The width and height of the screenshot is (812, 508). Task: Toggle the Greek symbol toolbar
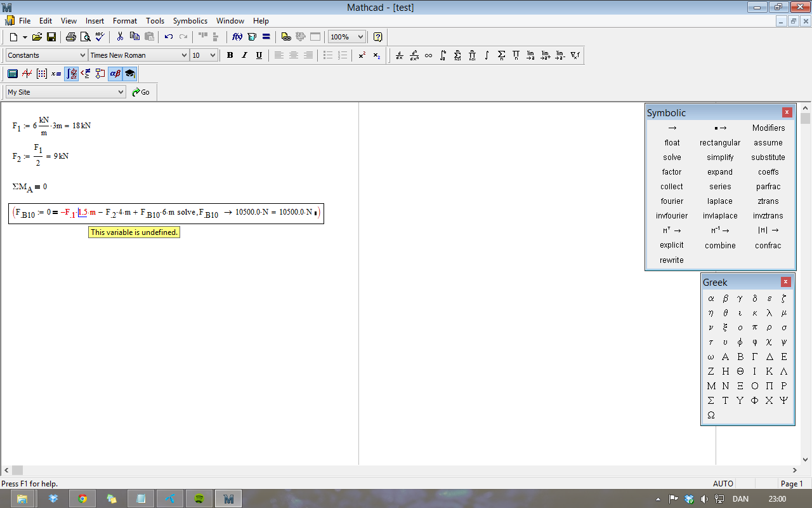pyautogui.click(x=115, y=74)
